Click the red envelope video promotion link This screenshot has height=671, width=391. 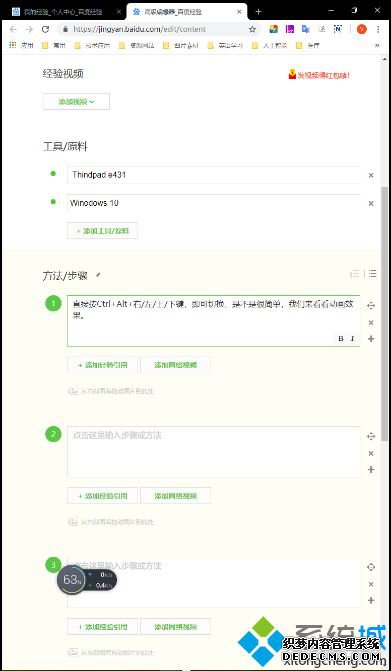[x=320, y=74]
